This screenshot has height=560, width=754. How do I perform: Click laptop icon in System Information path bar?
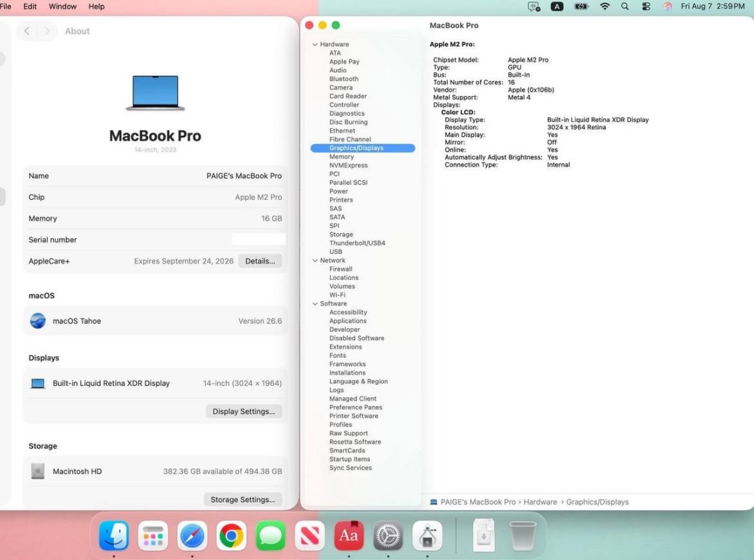click(433, 502)
